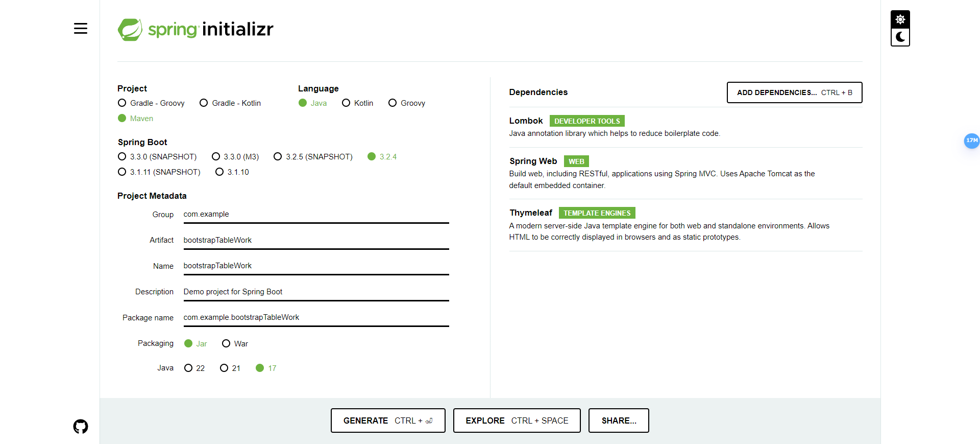Click the blue 17M floating badge
This screenshot has width=980, height=444.
pyautogui.click(x=972, y=141)
